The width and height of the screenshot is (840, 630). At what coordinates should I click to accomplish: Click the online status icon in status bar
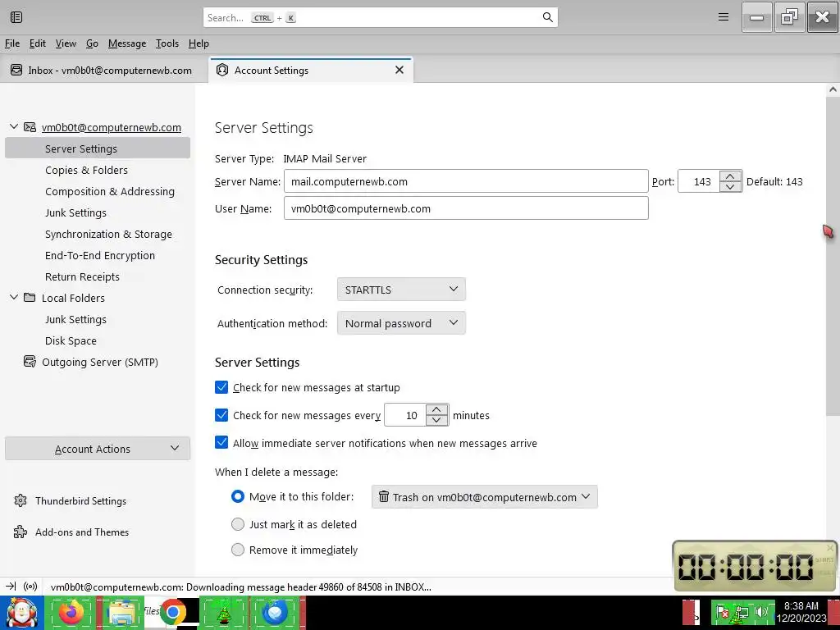pyautogui.click(x=30, y=586)
